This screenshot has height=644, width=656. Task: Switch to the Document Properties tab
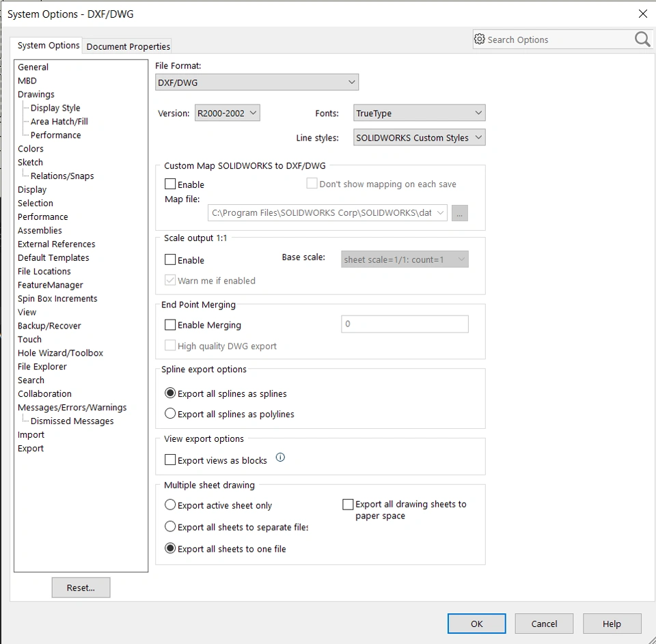pos(128,46)
